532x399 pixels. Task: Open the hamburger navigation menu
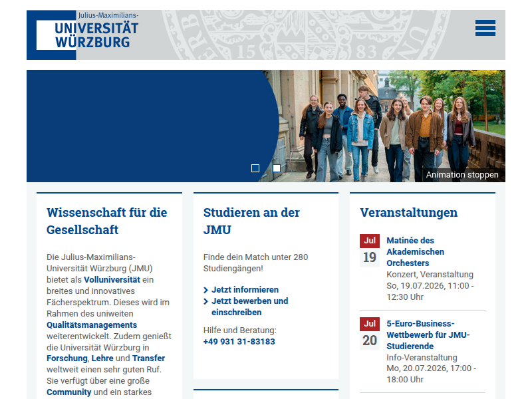tap(485, 28)
